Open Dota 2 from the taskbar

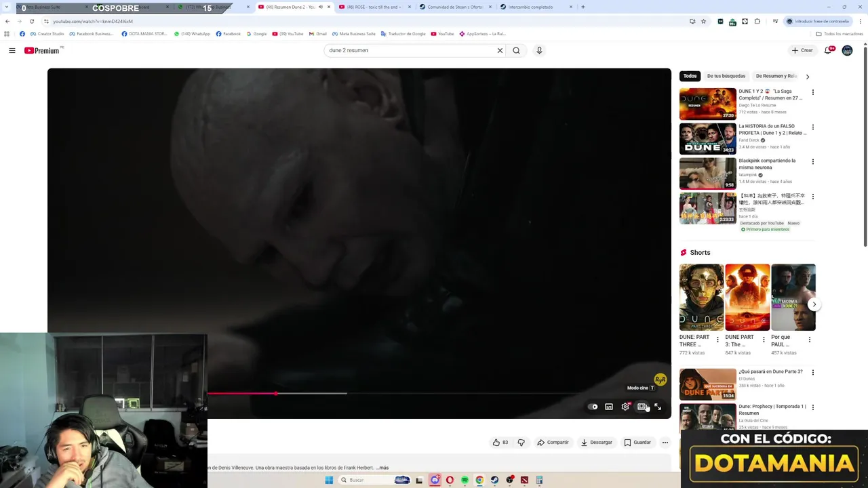tap(524, 480)
